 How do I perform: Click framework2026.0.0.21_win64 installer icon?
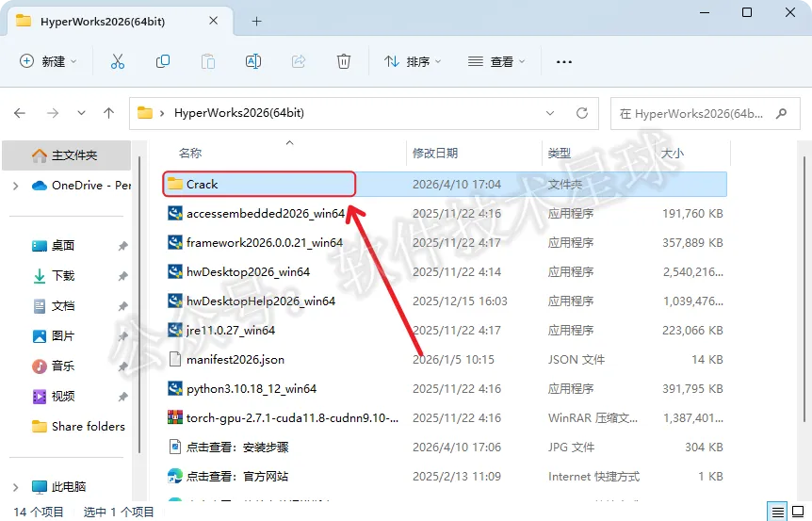(x=175, y=242)
